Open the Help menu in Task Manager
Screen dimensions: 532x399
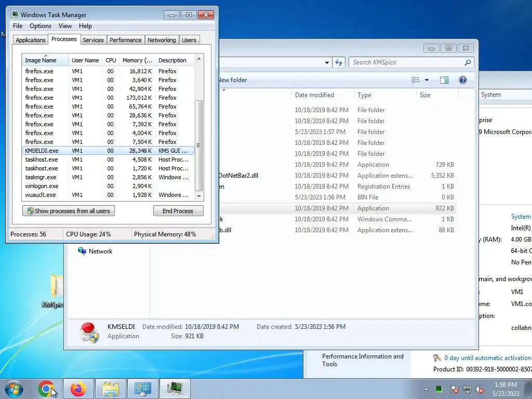(85, 26)
